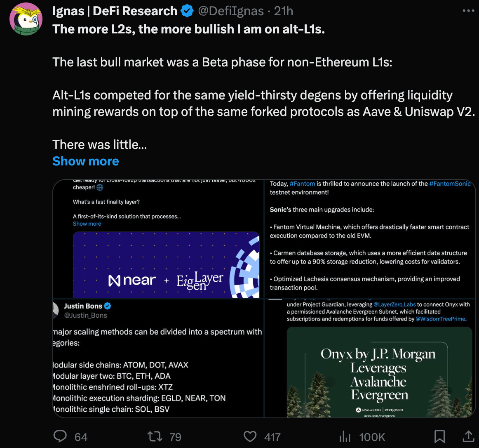
Task: Open the #Fantom hashtag page
Action: (x=303, y=183)
